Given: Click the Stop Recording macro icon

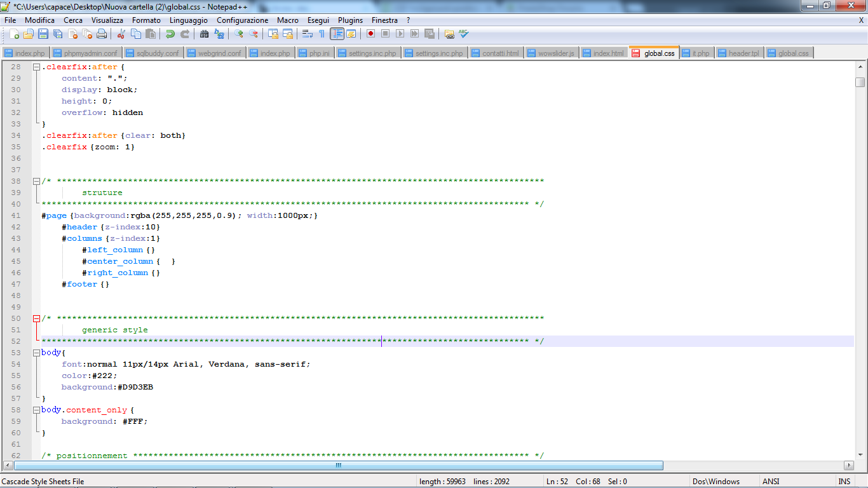Looking at the screenshot, I should (385, 34).
